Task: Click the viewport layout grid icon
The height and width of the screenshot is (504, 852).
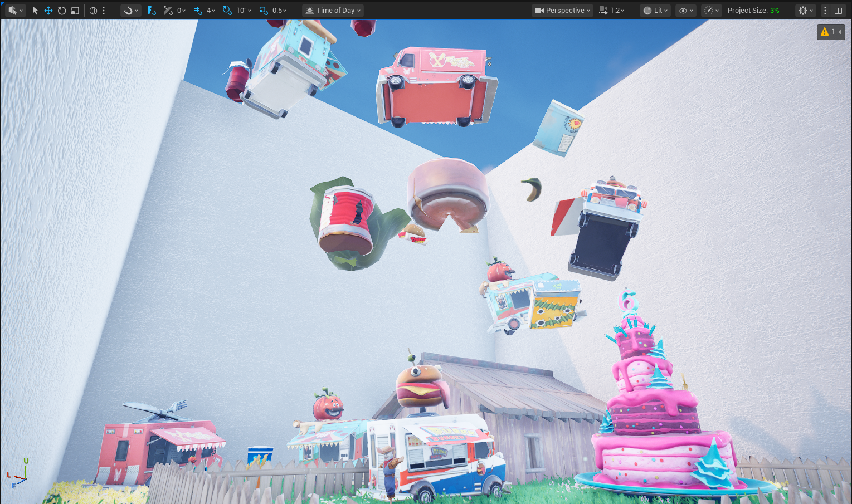Action: pos(838,11)
